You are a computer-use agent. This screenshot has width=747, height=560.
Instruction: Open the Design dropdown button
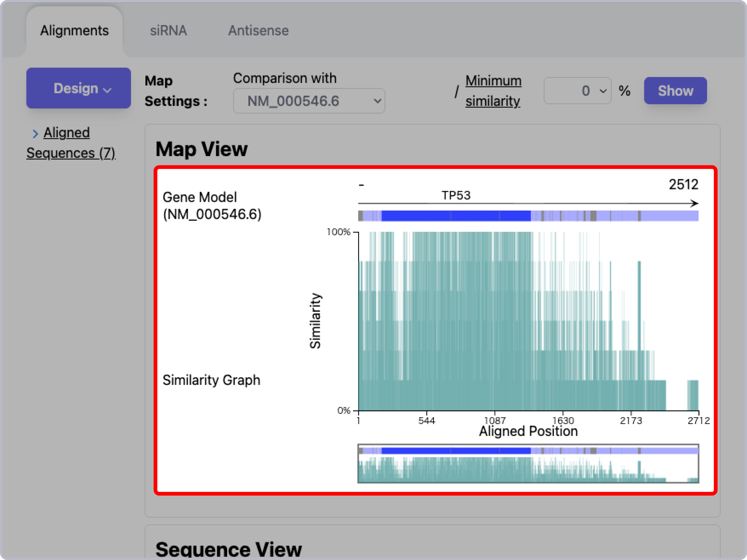tap(79, 88)
